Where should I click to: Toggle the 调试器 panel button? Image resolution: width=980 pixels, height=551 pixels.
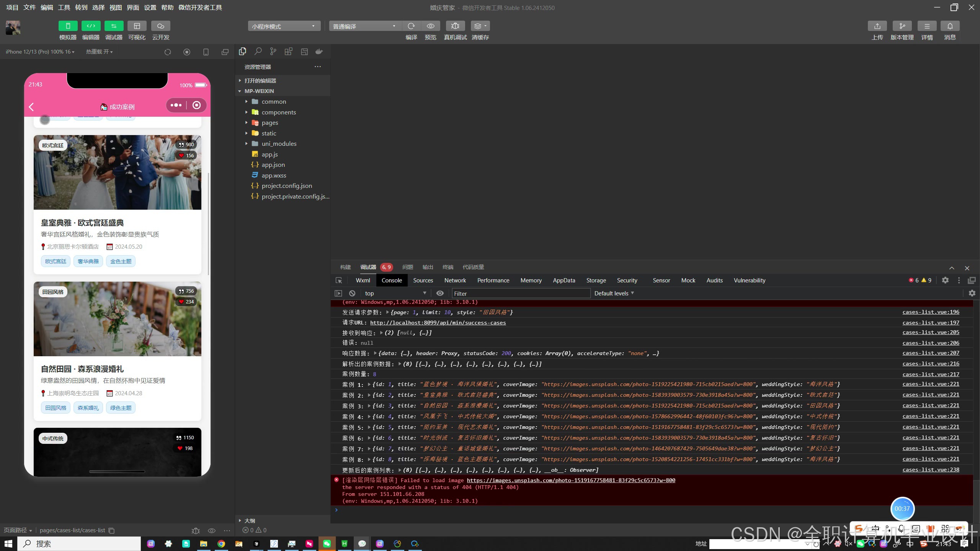coord(114,26)
